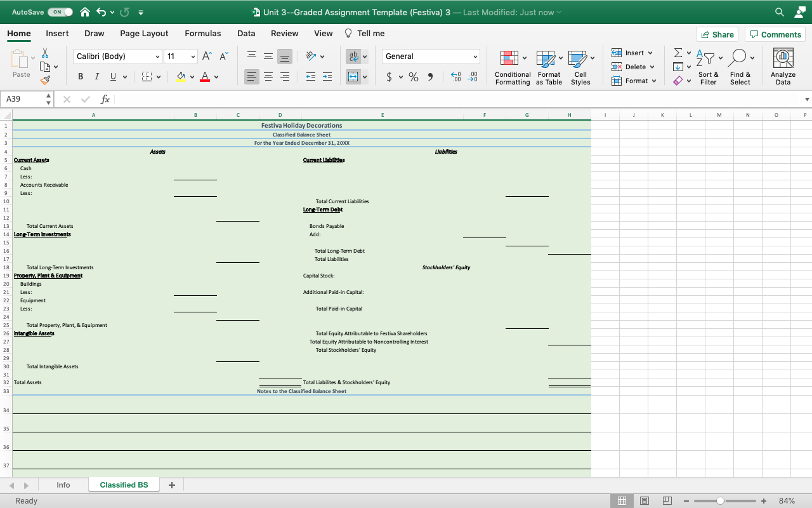Align text left
Image resolution: width=812 pixels, height=508 pixels.
(252, 77)
